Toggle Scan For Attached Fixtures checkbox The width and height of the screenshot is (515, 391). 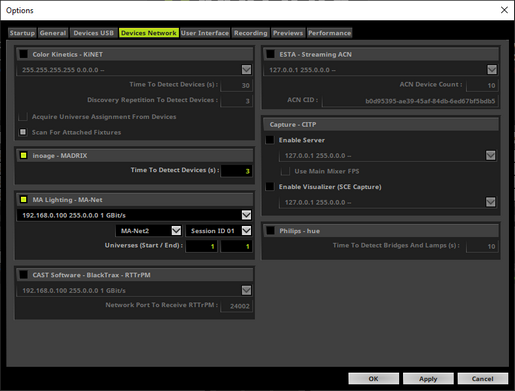point(23,132)
